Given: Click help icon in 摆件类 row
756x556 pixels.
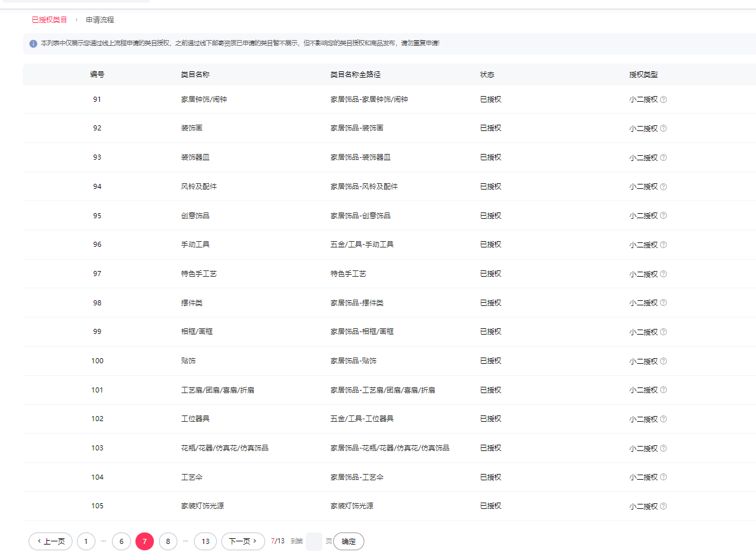Looking at the screenshot, I should (x=663, y=303).
